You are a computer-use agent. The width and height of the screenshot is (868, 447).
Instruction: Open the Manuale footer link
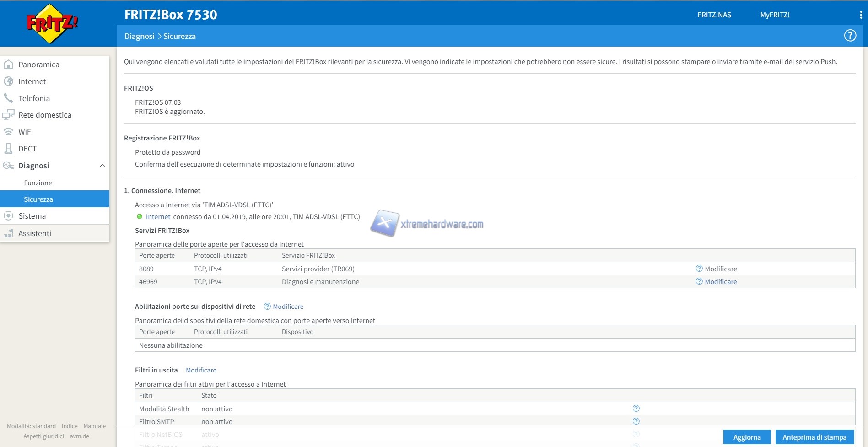coord(94,426)
